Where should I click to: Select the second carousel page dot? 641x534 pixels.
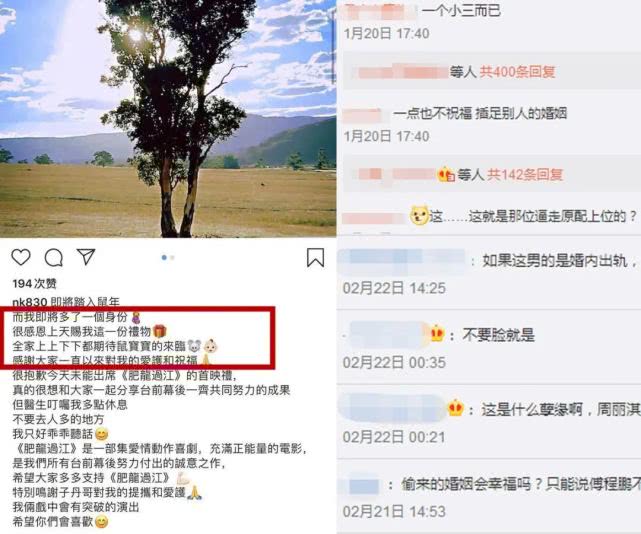pyautogui.click(x=173, y=258)
